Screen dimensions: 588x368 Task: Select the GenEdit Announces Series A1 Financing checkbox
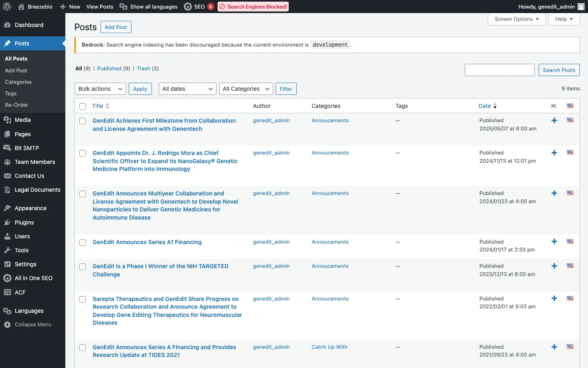(82, 242)
